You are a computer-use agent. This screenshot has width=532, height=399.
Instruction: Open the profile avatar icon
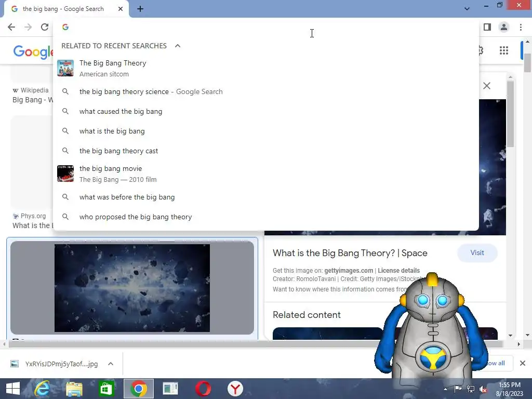coord(504,27)
